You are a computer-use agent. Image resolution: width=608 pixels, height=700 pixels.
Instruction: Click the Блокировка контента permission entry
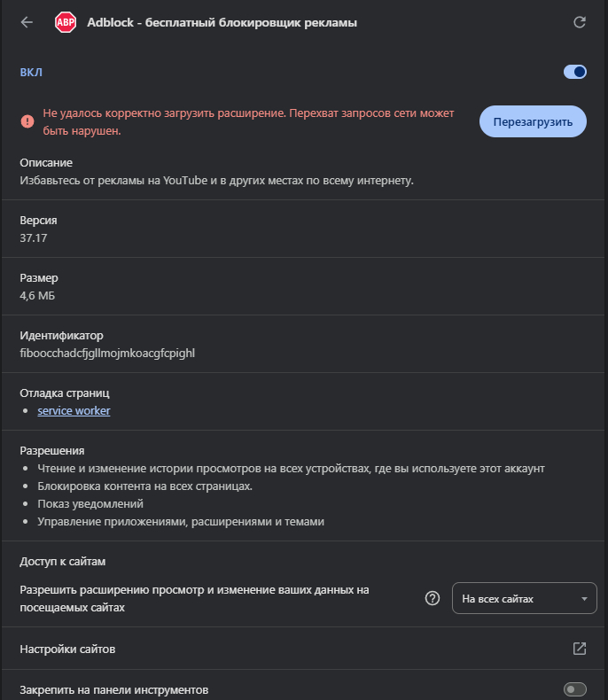coord(145,486)
